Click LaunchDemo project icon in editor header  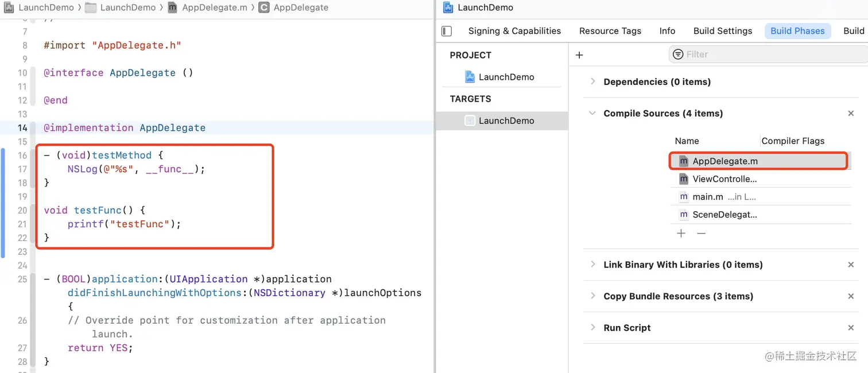pos(448,7)
